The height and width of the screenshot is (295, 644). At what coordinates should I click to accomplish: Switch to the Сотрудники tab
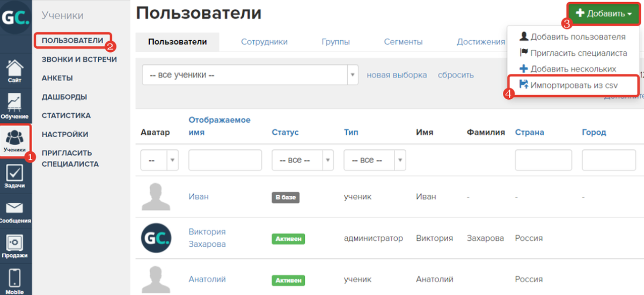coord(264,42)
